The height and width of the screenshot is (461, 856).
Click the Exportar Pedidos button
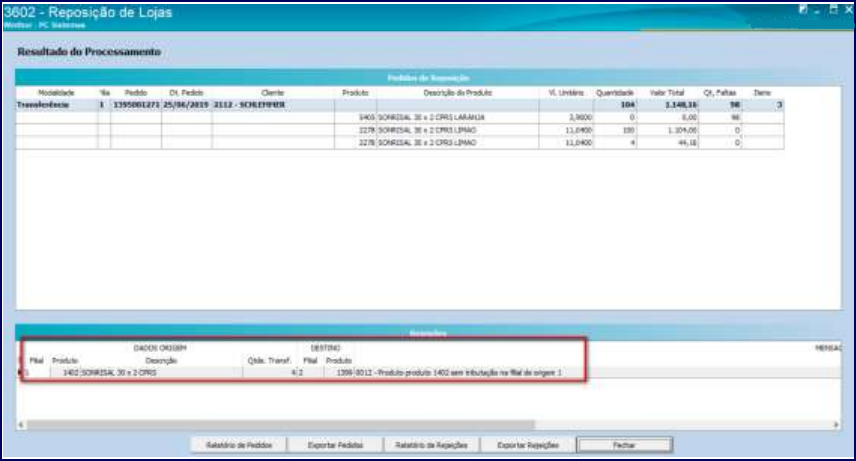[x=335, y=445]
